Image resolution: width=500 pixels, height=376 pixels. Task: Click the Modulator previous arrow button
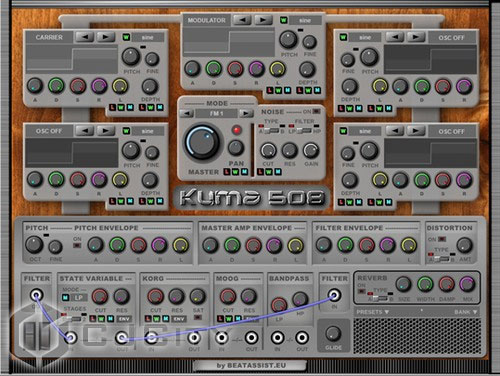tap(242, 20)
